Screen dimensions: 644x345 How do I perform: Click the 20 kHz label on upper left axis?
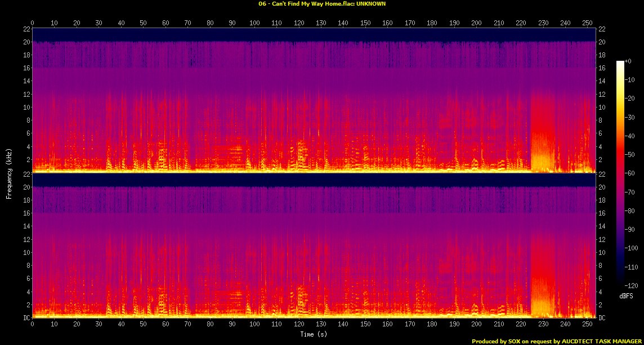pyautogui.click(x=26, y=42)
